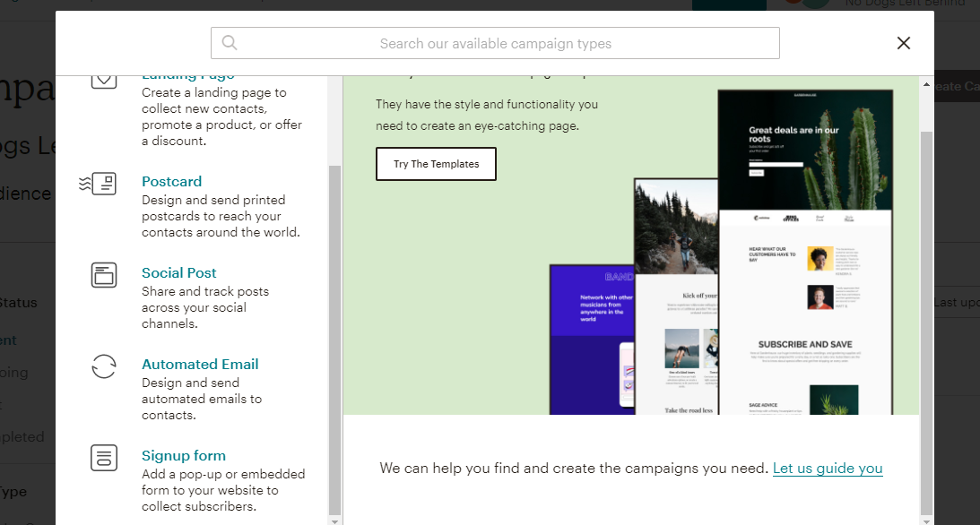Click the Postcard icon

point(98,184)
